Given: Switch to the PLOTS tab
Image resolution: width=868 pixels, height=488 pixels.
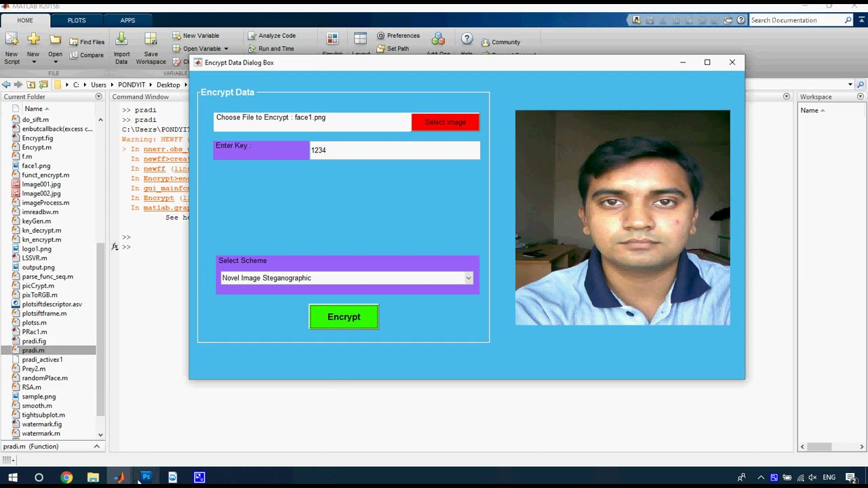Looking at the screenshot, I should click(77, 20).
